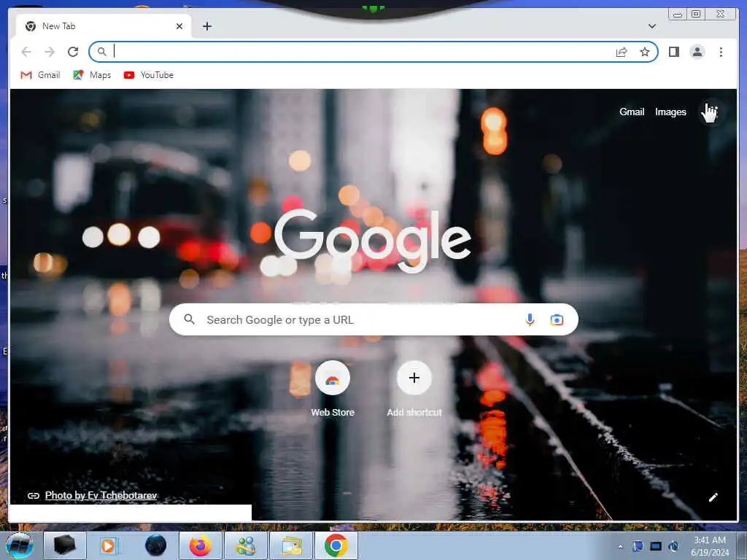The image size is (747, 560).
Task: Show hidden system tray icons
Action: point(620,546)
